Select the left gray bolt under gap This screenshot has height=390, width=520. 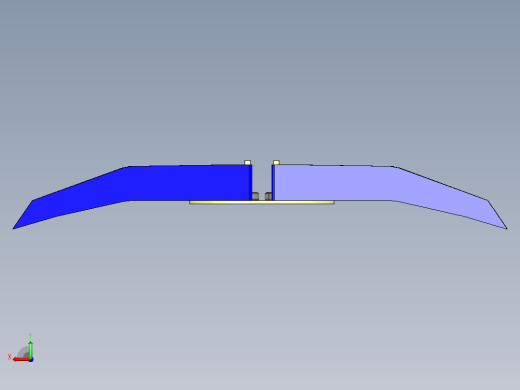click(x=255, y=196)
